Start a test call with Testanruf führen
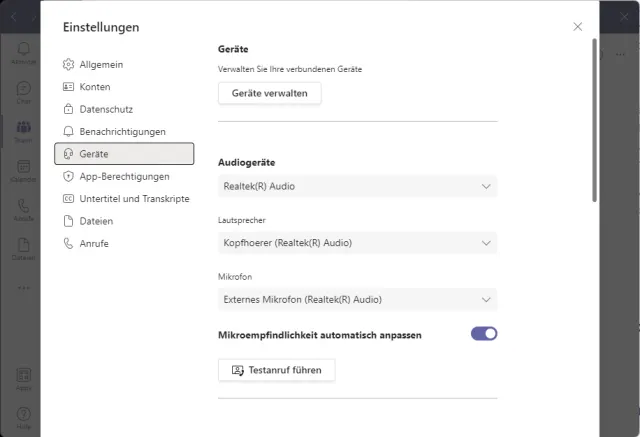Screen dimensions: 640x437 point(277,370)
